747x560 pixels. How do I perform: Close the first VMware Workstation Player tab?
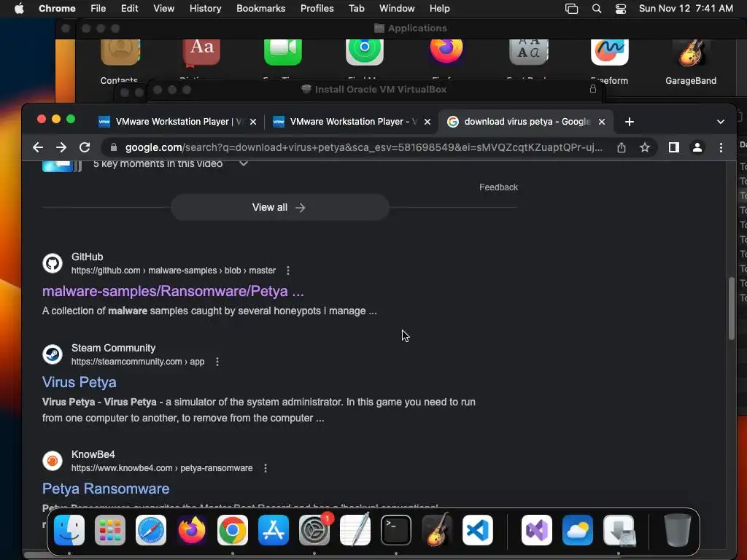[253, 122]
